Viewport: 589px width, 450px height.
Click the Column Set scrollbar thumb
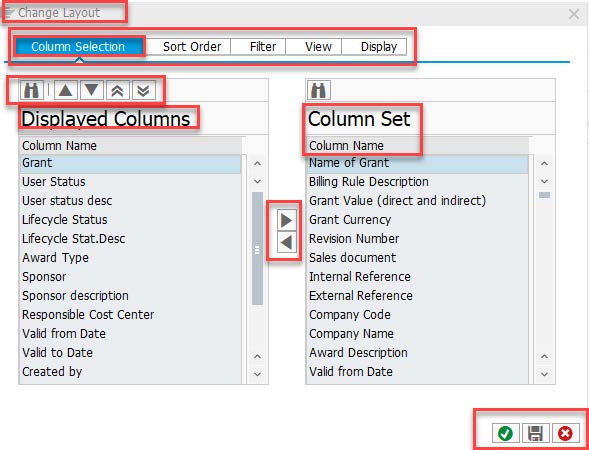(544, 195)
